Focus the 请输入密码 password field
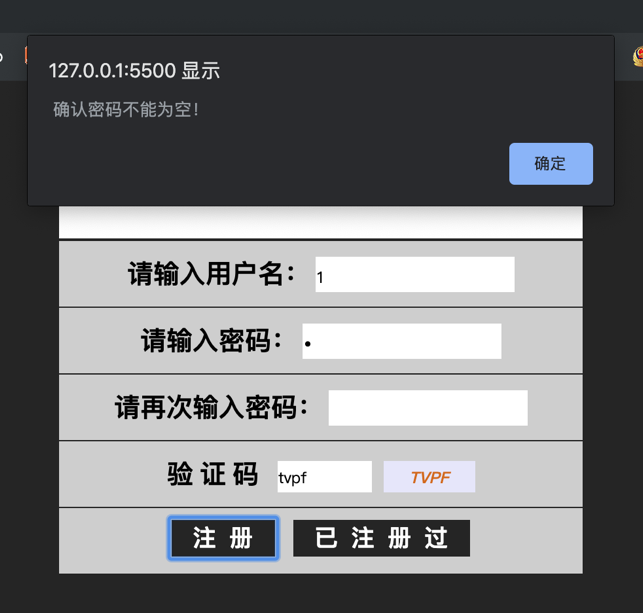Image resolution: width=643 pixels, height=613 pixels. (x=401, y=341)
